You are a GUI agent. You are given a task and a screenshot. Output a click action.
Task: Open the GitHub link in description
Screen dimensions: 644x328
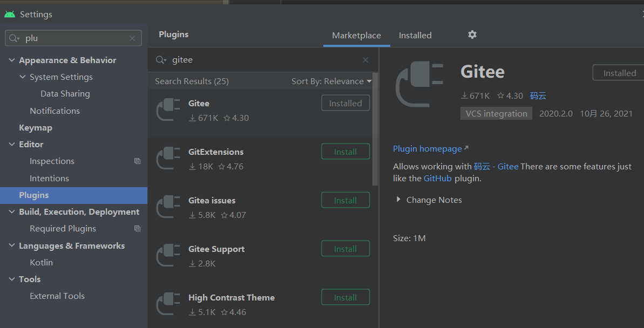tap(437, 179)
